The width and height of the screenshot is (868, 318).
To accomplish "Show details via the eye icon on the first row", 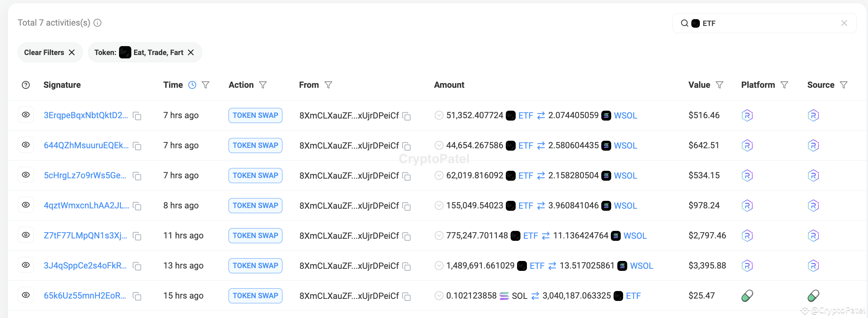I will point(26,115).
